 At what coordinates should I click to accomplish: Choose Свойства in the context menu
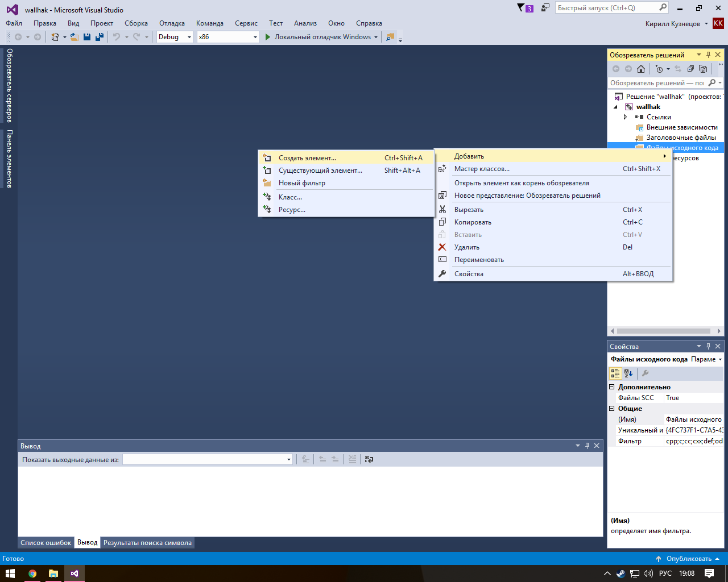[x=553, y=274]
